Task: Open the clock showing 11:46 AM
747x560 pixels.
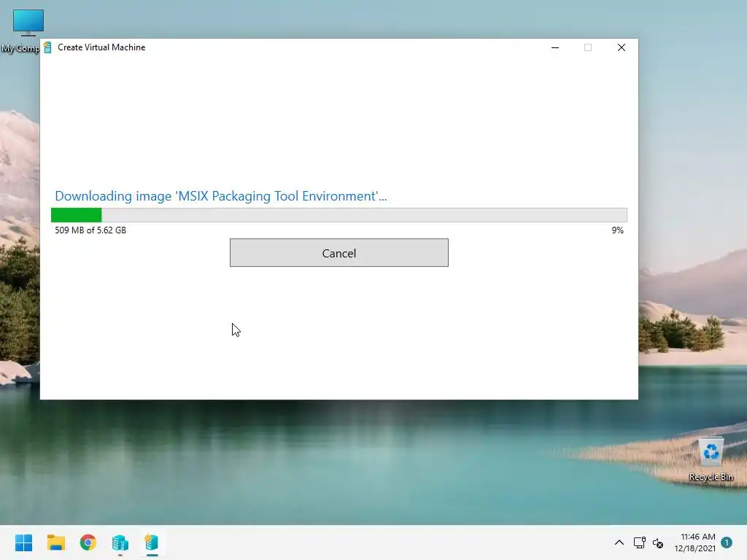Action: pos(694,542)
